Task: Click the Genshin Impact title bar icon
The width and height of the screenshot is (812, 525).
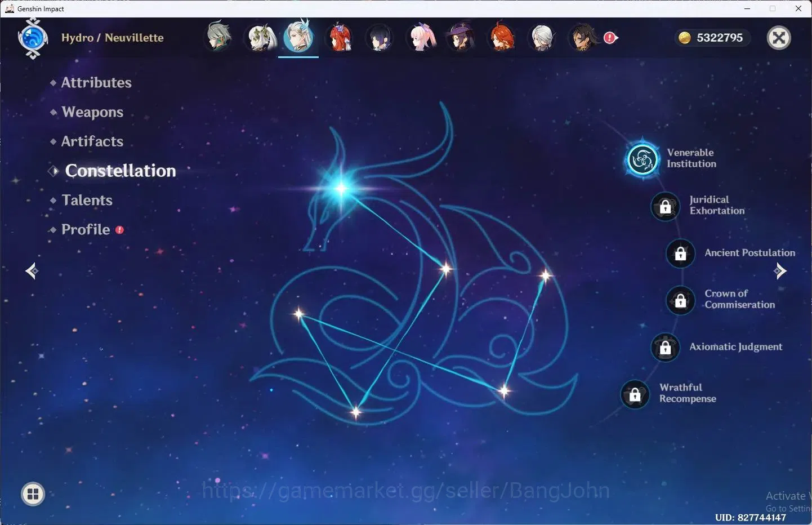Action: (x=10, y=8)
